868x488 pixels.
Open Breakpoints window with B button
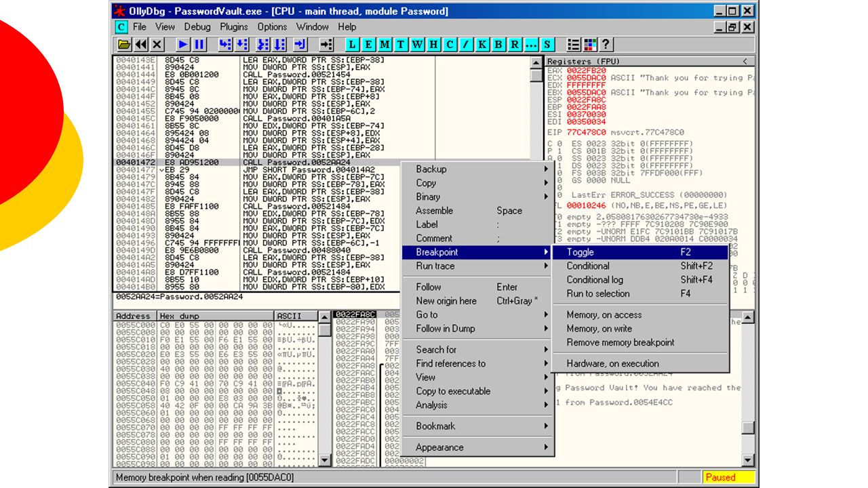[x=498, y=45]
